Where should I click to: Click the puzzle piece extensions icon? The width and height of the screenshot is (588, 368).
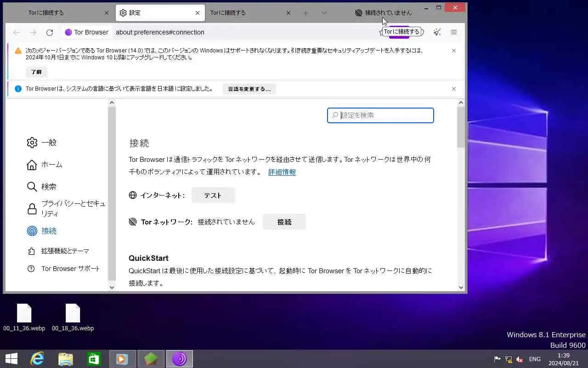coord(31,251)
